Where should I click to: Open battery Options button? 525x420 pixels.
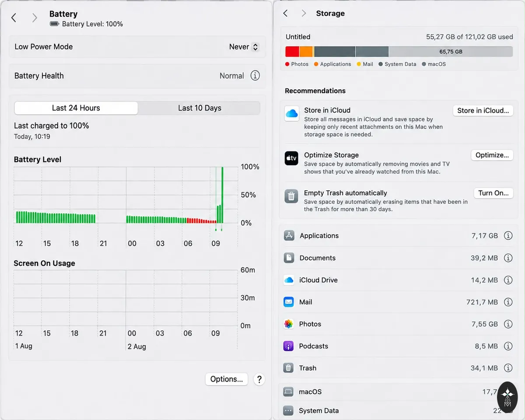tap(227, 379)
